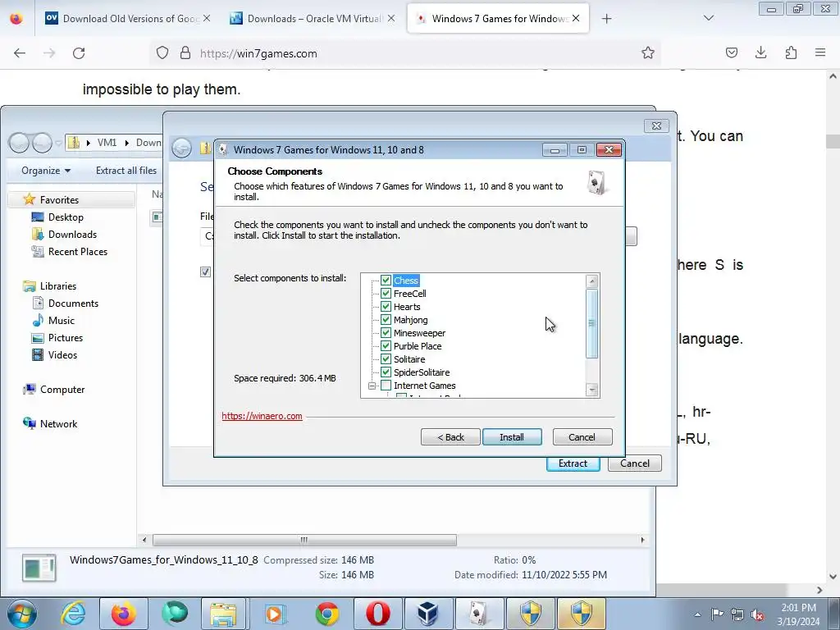840x630 pixels.
Task: Open Favorites in Explorer navigation pane
Action: pos(59,200)
